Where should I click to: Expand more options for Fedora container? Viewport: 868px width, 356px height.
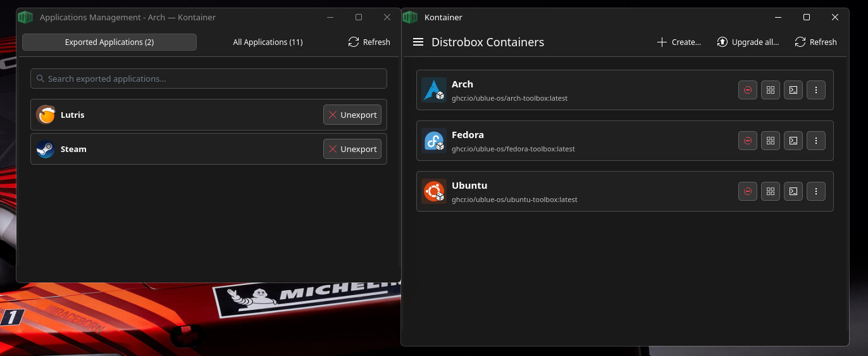tap(816, 141)
